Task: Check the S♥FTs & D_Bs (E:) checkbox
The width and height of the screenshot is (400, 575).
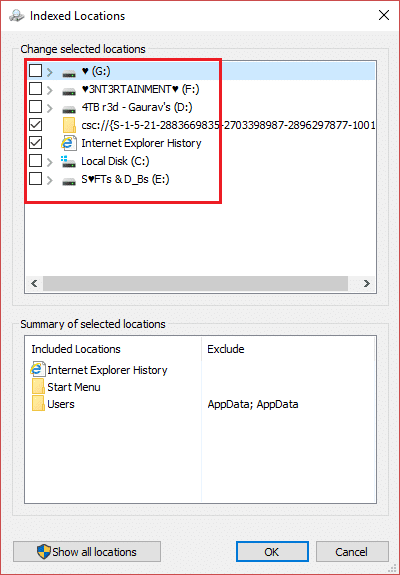Action: click(x=36, y=179)
